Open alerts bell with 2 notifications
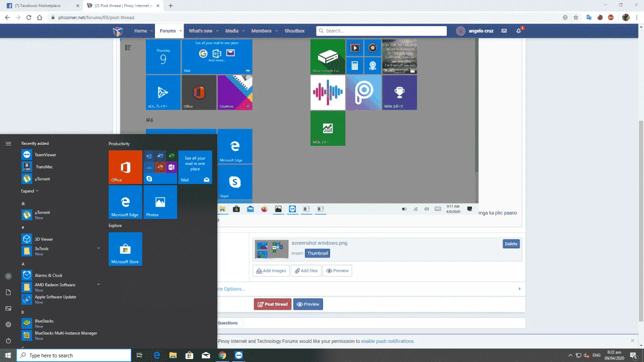The width and height of the screenshot is (644, 362). click(519, 31)
